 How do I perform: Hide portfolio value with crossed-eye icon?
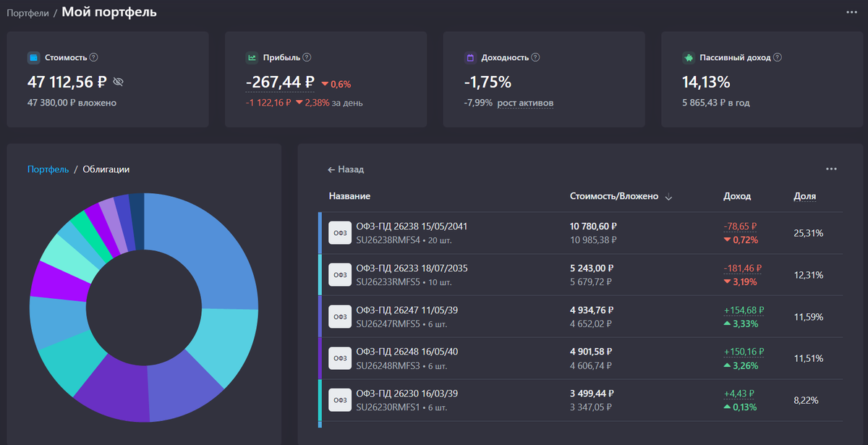click(119, 82)
